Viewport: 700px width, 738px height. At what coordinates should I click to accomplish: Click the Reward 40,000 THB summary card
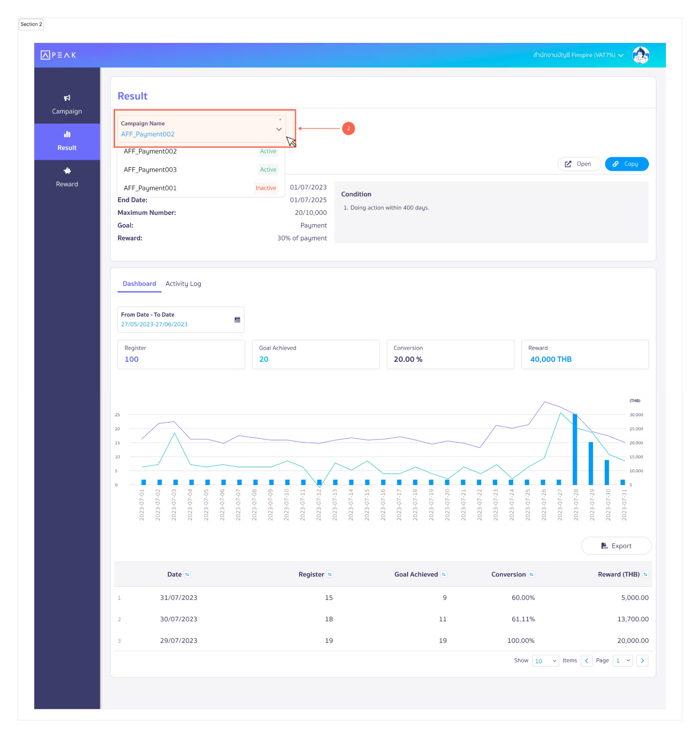(x=585, y=355)
